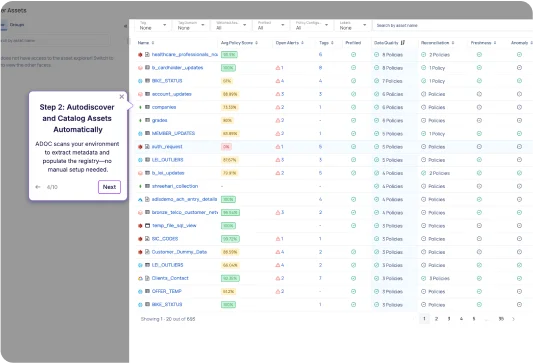
Task: Go to page 4
Action: click(x=461, y=319)
